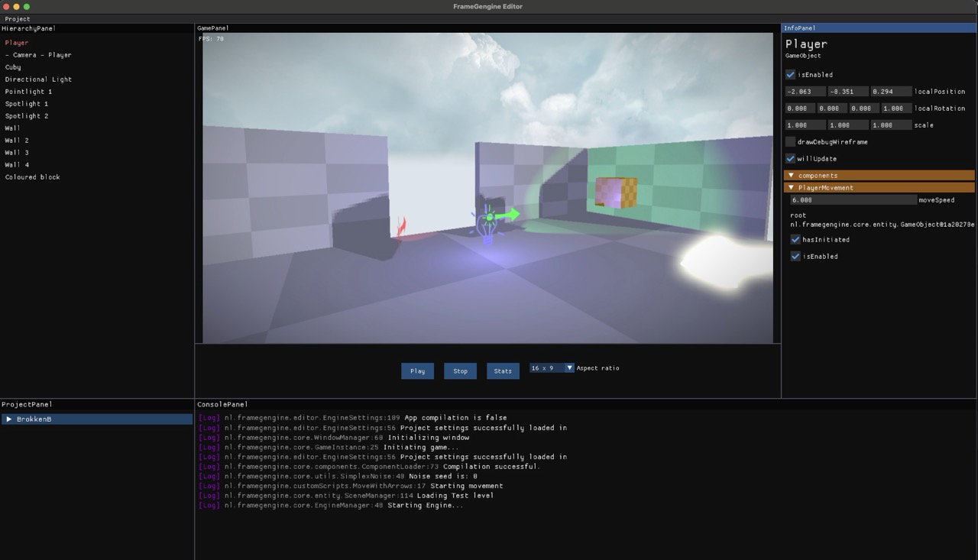Click the red flame gizmo in viewport

402,226
